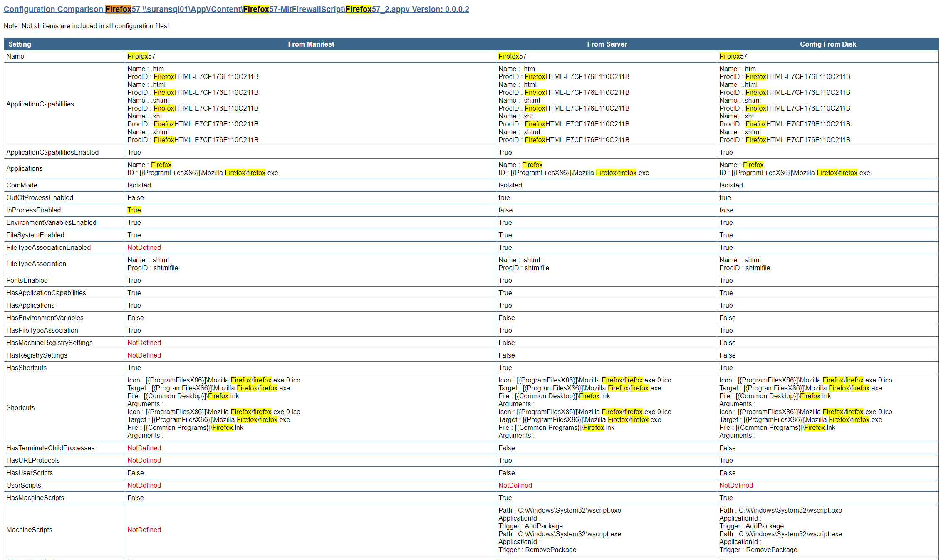Click 'False' in HasUserScripts Config From Disk cell
This screenshot has height=560, width=941.
click(x=727, y=473)
